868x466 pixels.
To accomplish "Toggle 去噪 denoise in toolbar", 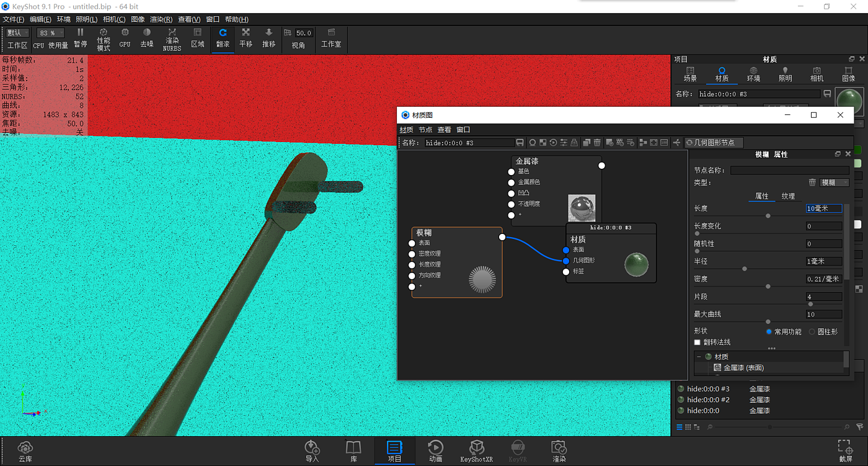I will coord(147,38).
